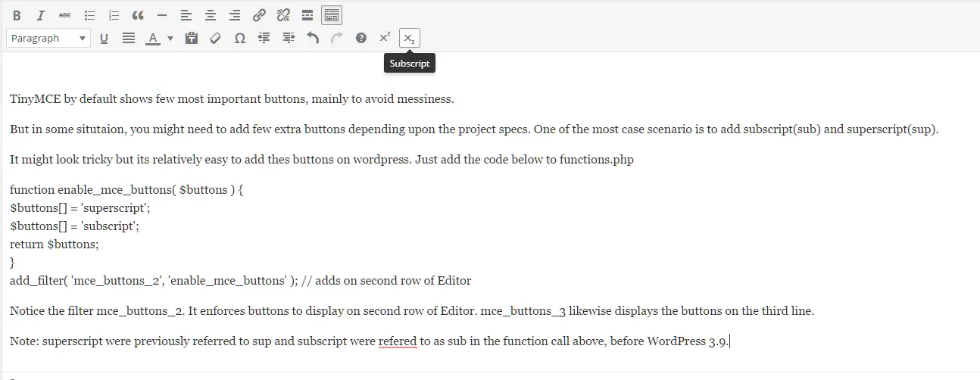Decrease indent of paragraph
The image size is (980, 380).
(264, 38)
